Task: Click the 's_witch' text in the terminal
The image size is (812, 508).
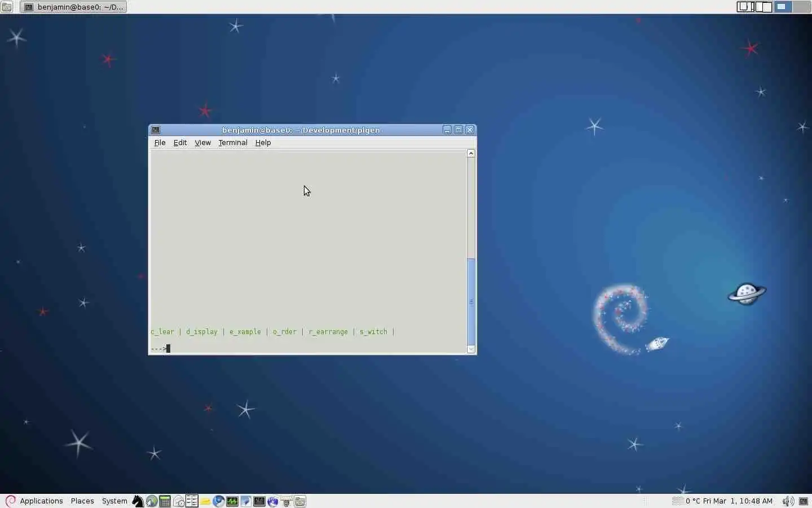Action: (373, 332)
